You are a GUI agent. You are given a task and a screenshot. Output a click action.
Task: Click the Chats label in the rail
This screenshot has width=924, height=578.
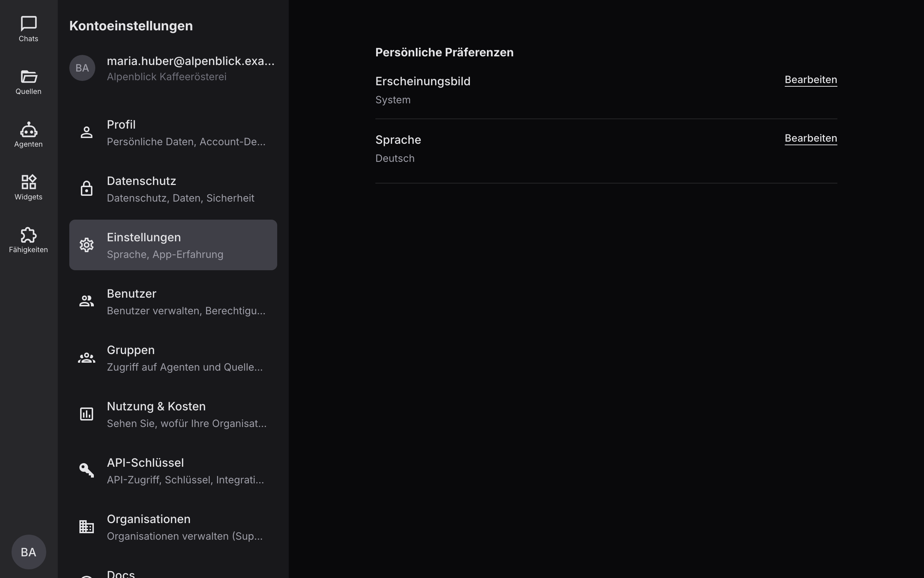pyautogui.click(x=29, y=39)
